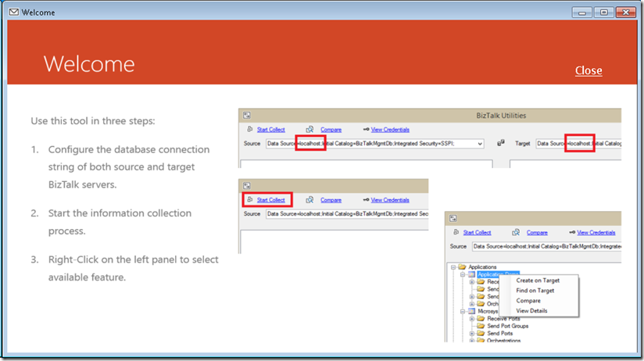Click View Credentials link in the middle screenshot
Image resolution: width=644 pixels, height=361 pixels.
pos(390,200)
